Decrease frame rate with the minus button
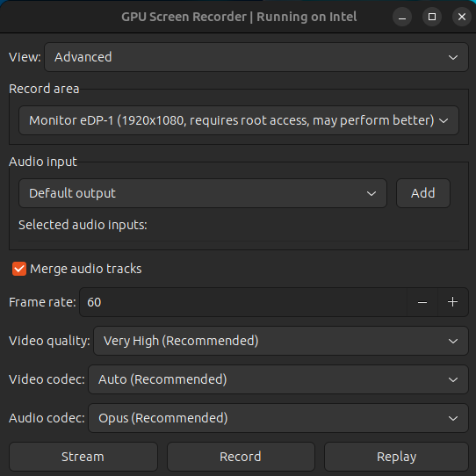Viewport: 476px width, 476px height. coord(422,302)
